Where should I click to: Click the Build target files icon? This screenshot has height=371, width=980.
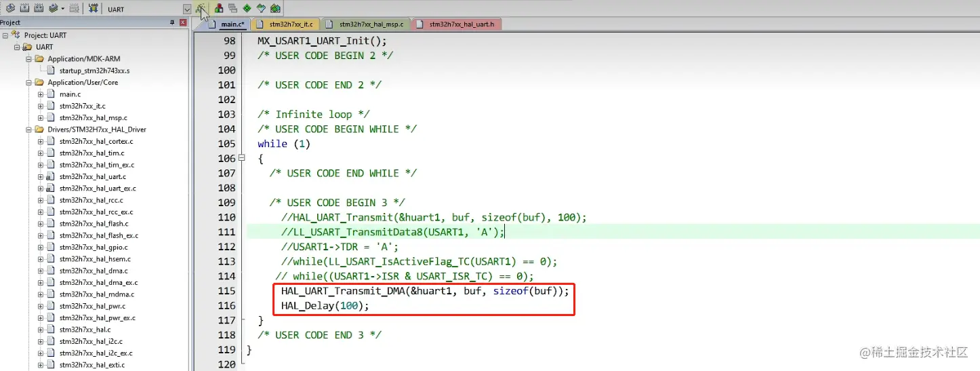coord(24,9)
